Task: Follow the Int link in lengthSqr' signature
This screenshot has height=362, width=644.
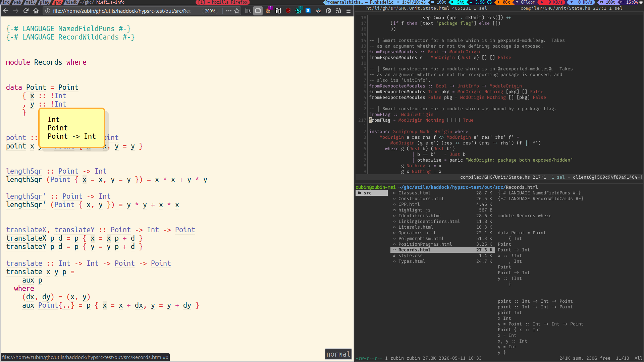Action: pos(105,196)
